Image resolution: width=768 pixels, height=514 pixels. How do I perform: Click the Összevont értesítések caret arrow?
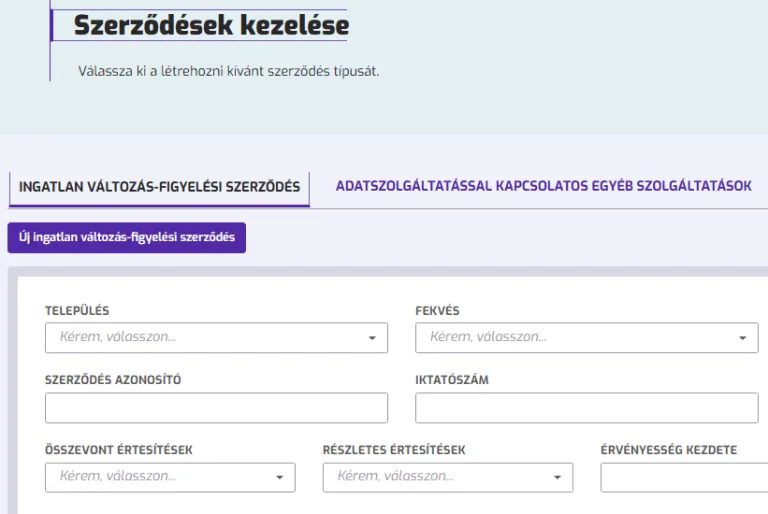(279, 478)
